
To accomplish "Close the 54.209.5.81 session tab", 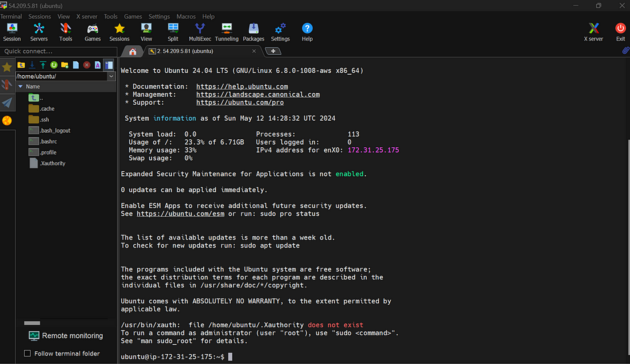I will point(254,51).
